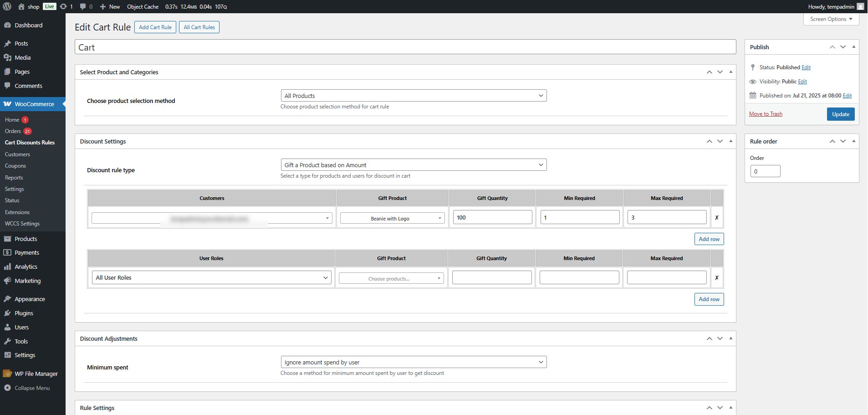Click the Update button
This screenshot has height=415, width=868.
[840, 114]
